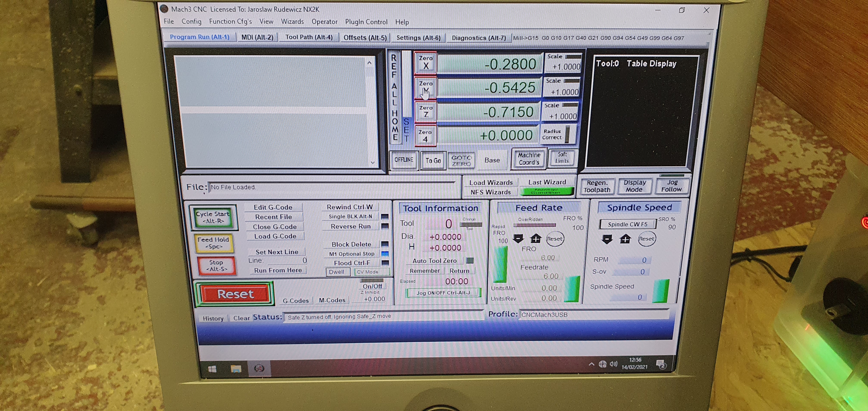The width and height of the screenshot is (868, 411).
Task: Open the PlugIn Control menu
Action: (x=366, y=22)
